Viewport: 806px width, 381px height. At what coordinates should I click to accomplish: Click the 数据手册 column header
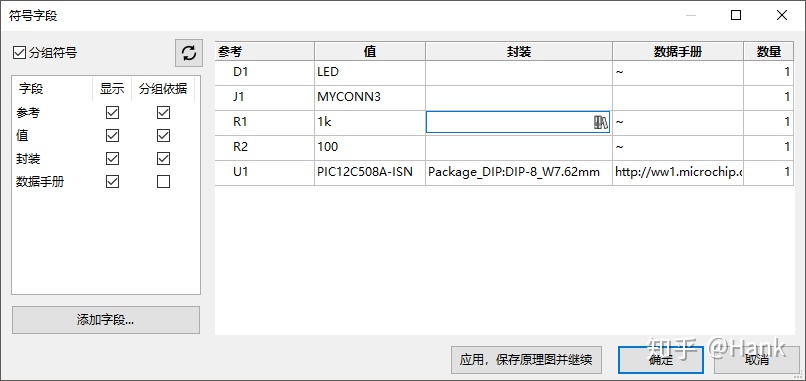pyautogui.click(x=677, y=51)
